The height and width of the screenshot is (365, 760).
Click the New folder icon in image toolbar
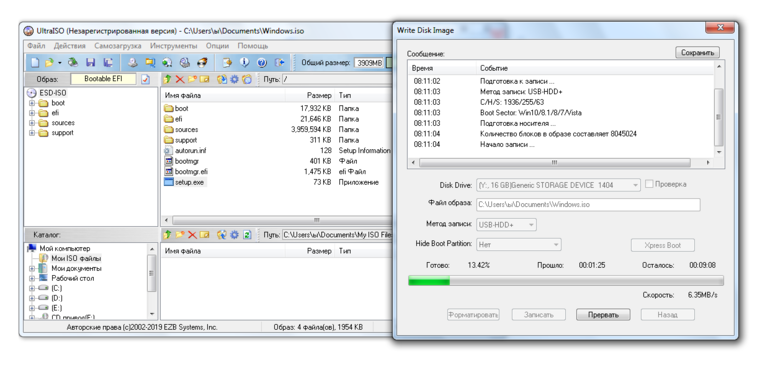click(x=192, y=79)
